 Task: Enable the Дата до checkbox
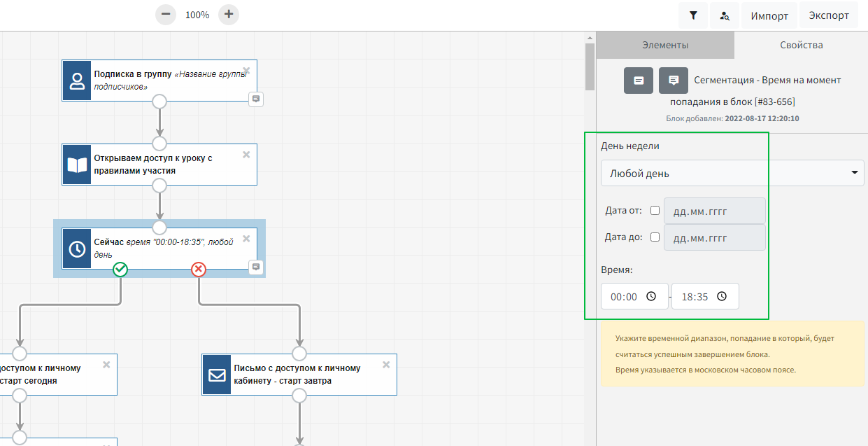coord(655,237)
